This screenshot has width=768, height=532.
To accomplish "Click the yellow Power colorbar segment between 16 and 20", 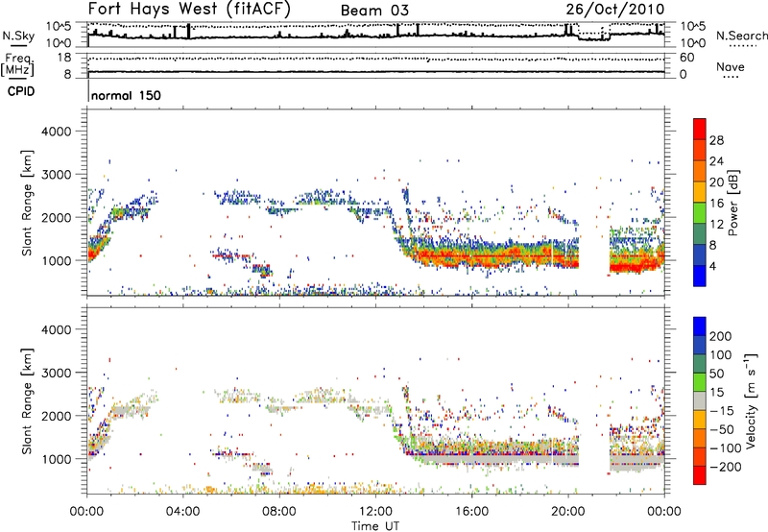I will click(700, 192).
